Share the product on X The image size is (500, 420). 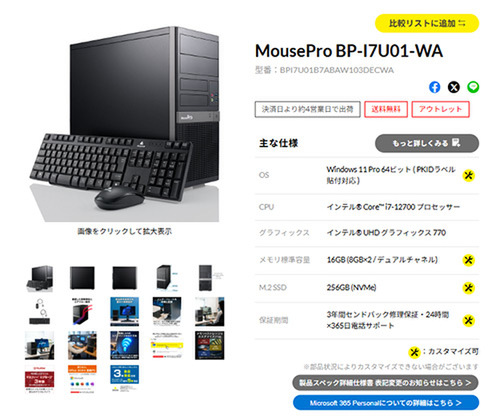pos(454,87)
